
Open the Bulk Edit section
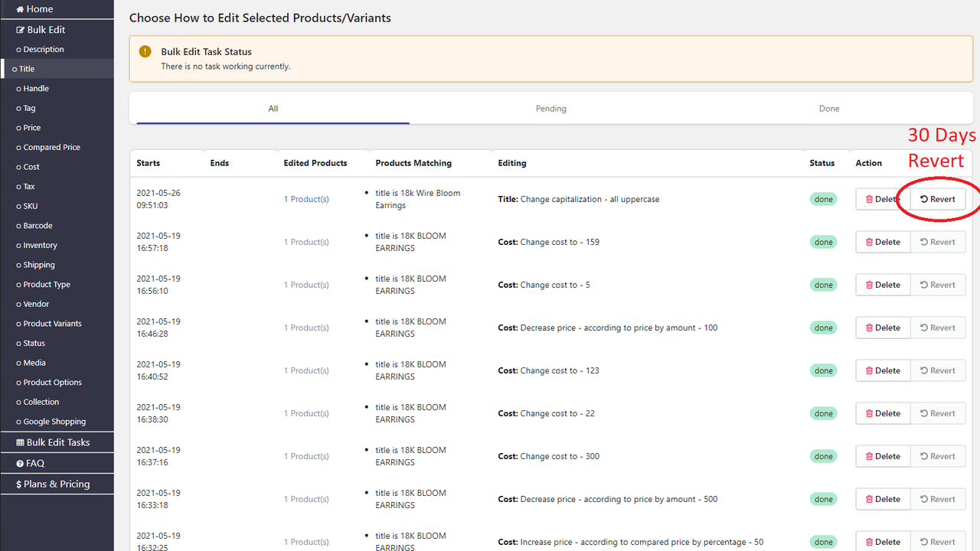pos(57,30)
